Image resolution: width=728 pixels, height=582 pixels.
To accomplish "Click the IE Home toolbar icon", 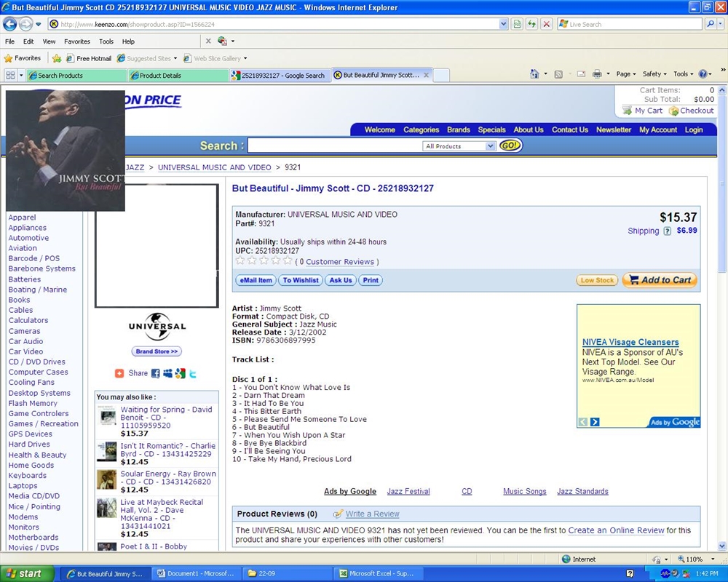I will (x=535, y=74).
